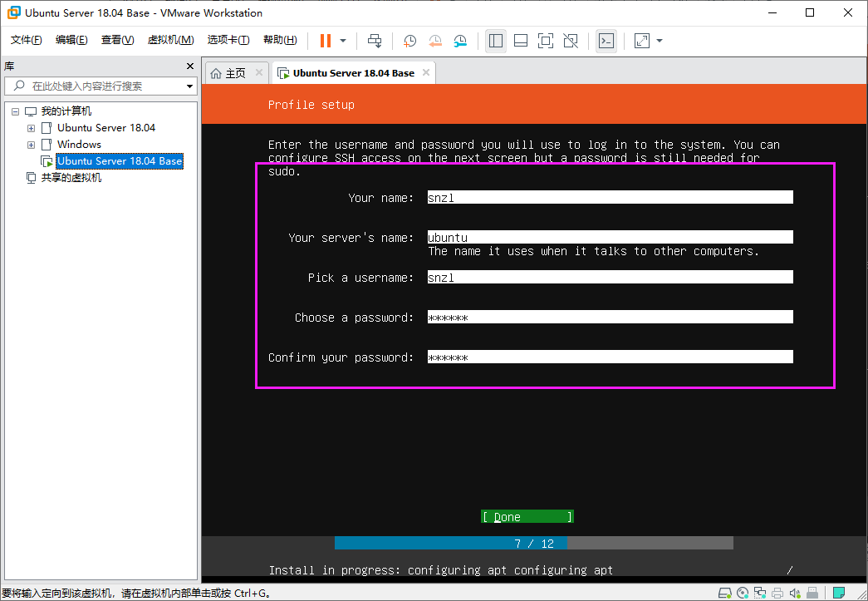Toggle the library sidebar view
This screenshot has width=868, height=601.
coord(495,41)
